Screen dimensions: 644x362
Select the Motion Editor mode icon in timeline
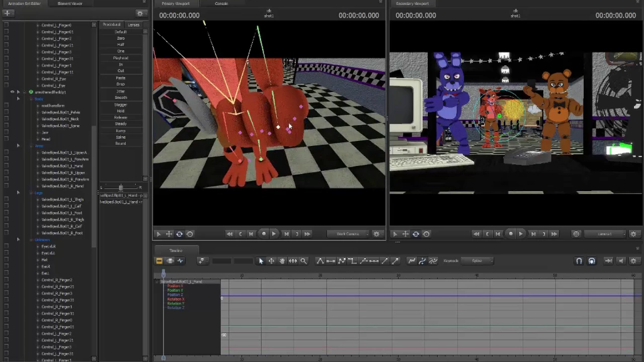pos(170,261)
